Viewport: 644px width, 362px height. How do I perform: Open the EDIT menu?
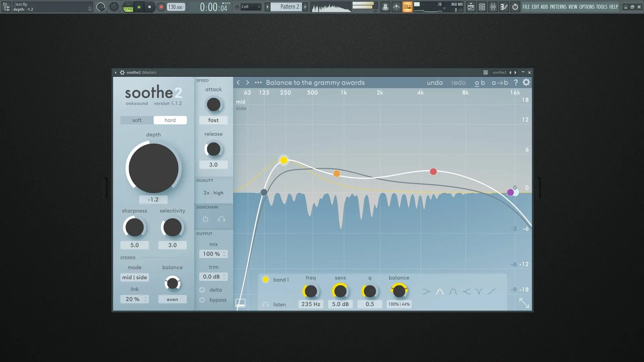535,7
